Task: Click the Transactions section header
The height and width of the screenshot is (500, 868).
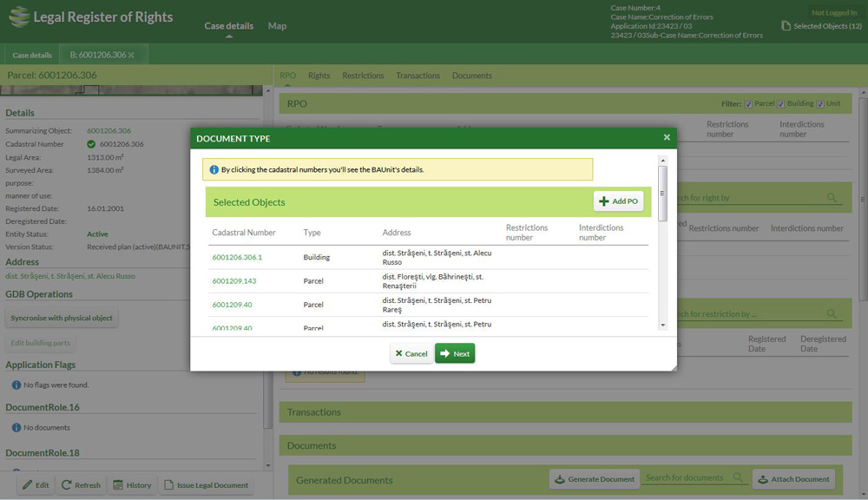Action: (x=565, y=412)
